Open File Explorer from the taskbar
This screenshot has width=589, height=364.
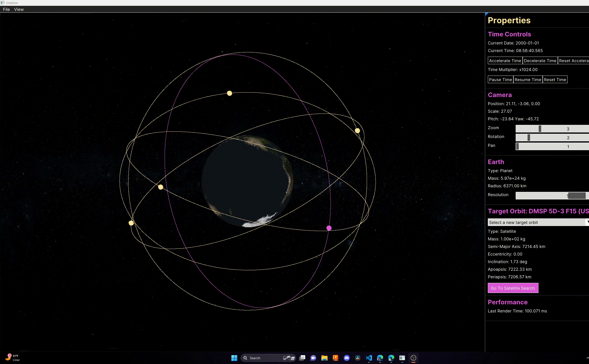[x=324, y=358]
